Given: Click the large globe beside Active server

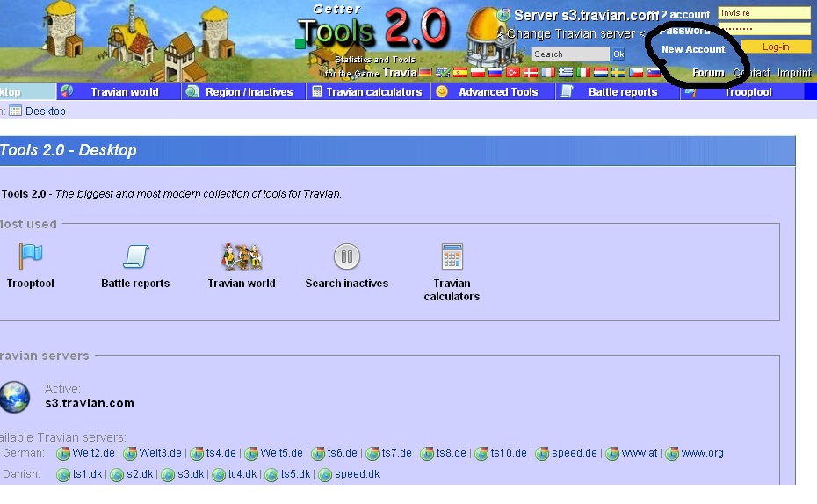Looking at the screenshot, I should (15, 397).
